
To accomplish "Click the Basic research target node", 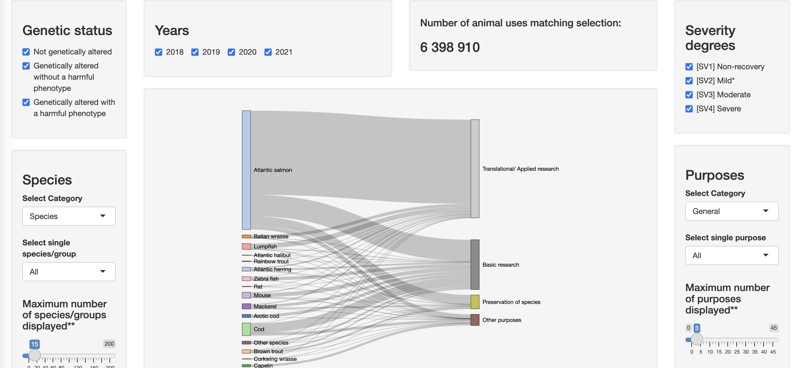I will click(x=474, y=264).
